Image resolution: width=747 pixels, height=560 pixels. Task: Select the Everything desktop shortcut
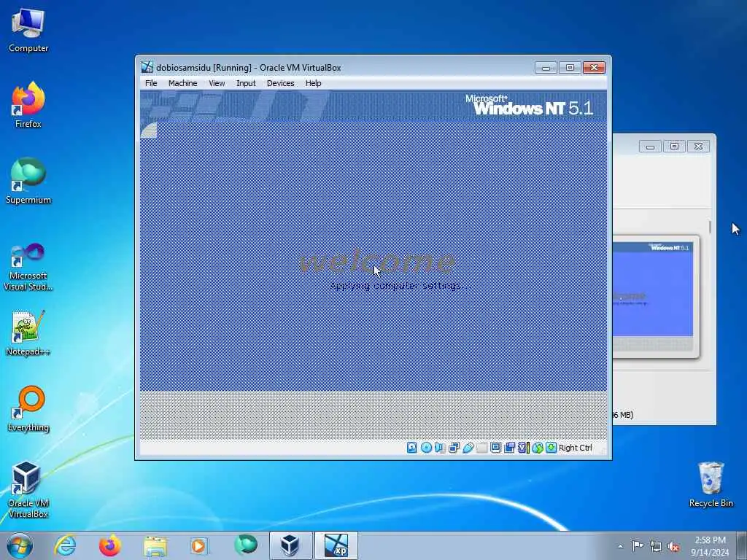(x=28, y=408)
